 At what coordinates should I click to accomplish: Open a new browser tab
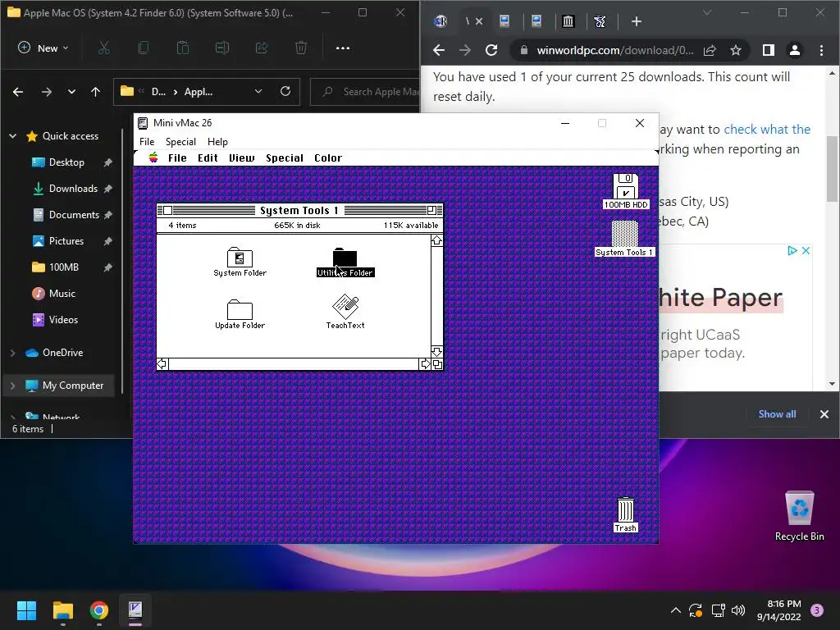click(x=636, y=21)
